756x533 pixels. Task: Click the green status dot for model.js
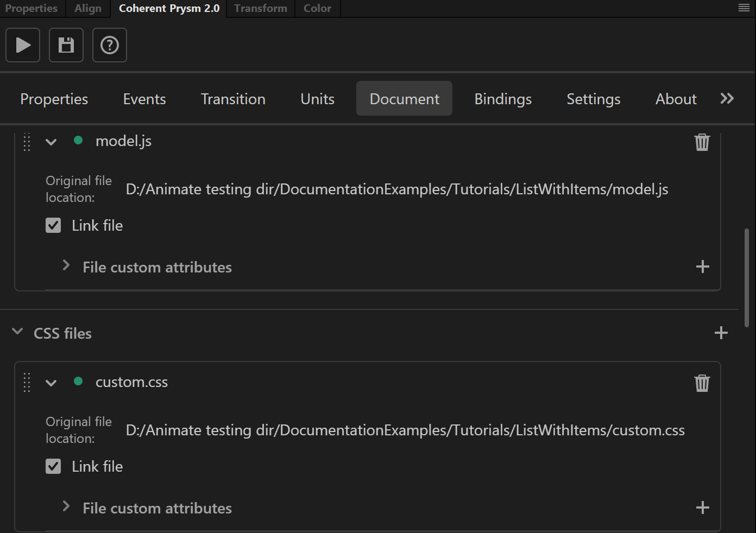pyautogui.click(x=78, y=140)
